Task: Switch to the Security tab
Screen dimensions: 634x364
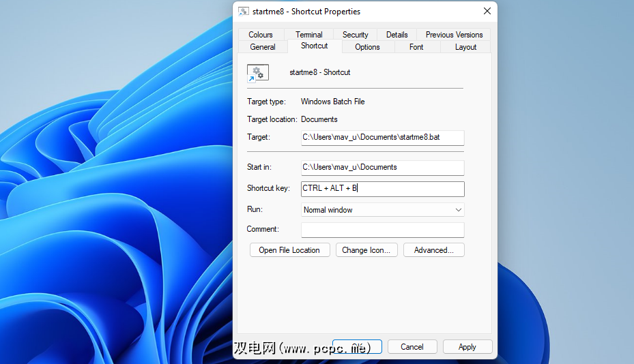Action: coord(356,35)
